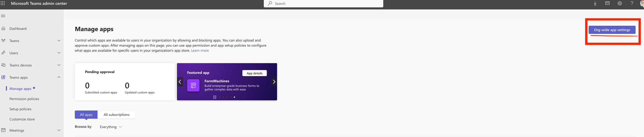Show previous featured app
This screenshot has width=644, height=137.
(180, 82)
